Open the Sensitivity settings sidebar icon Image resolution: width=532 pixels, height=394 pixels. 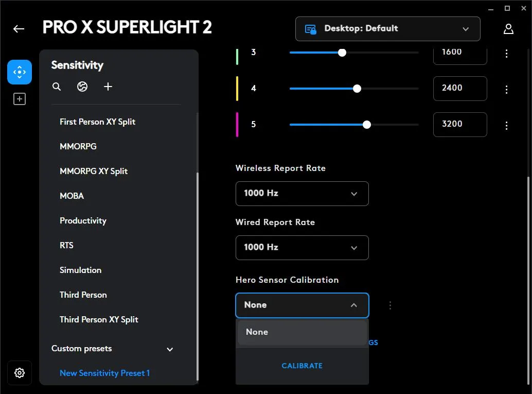point(20,72)
